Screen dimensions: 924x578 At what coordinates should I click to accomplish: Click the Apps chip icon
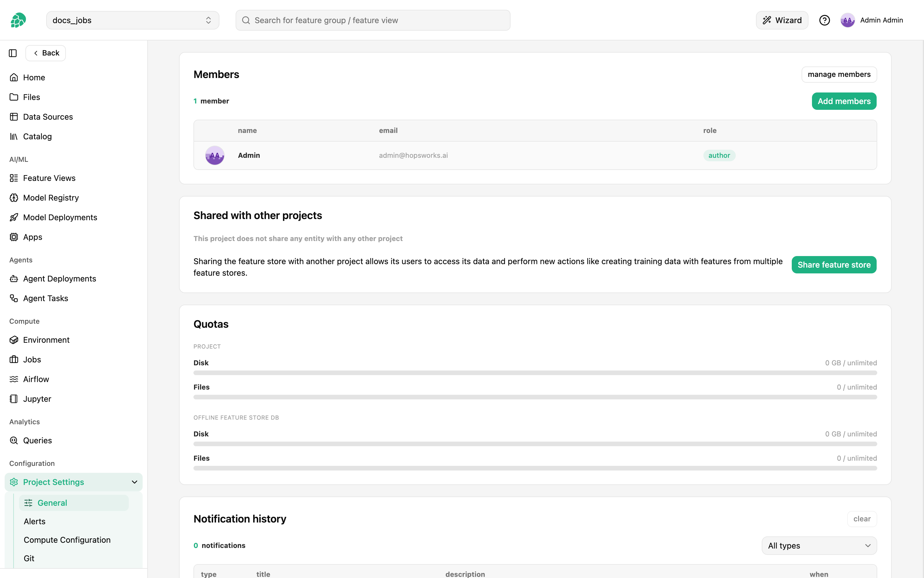click(x=14, y=237)
